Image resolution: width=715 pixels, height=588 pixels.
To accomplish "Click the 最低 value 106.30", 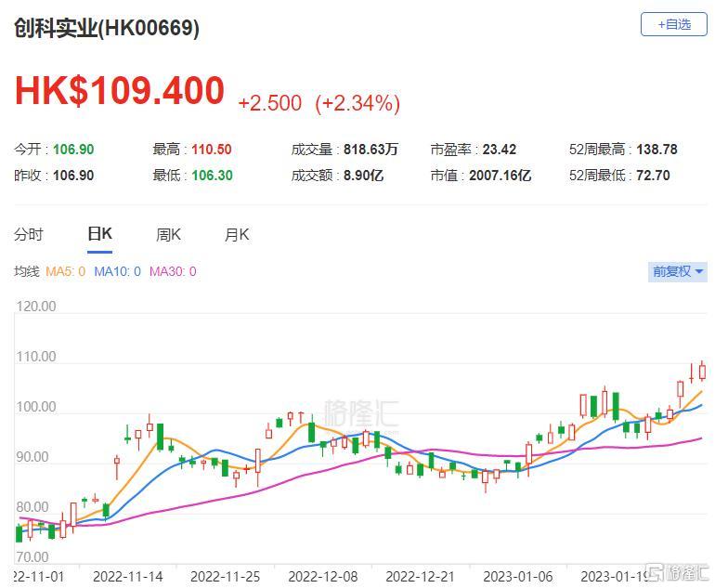I will pyautogui.click(x=212, y=176).
